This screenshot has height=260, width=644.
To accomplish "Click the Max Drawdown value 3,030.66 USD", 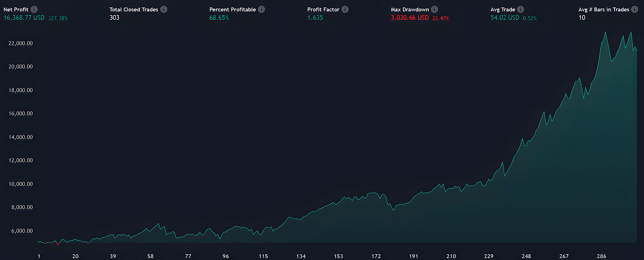I will [410, 18].
